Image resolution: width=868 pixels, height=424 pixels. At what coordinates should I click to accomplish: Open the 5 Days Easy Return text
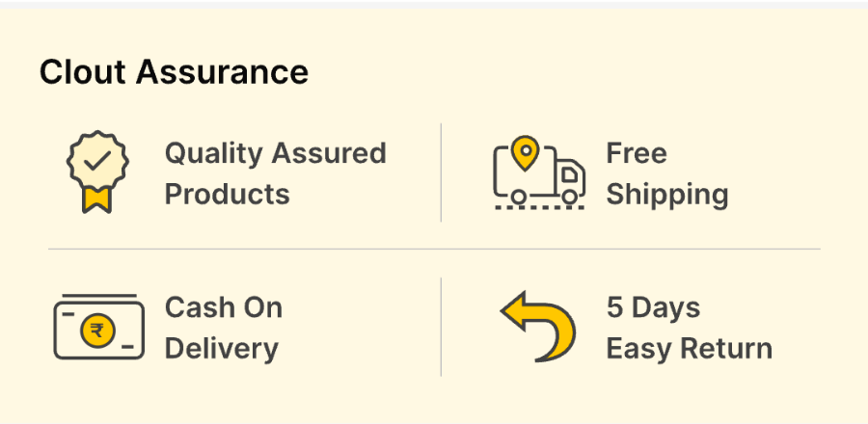[x=689, y=328]
